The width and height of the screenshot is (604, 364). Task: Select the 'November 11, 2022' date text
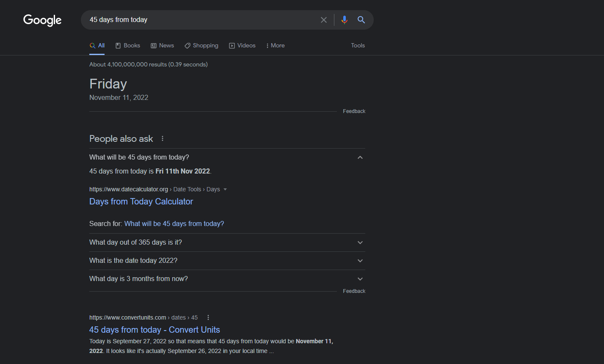point(119,97)
